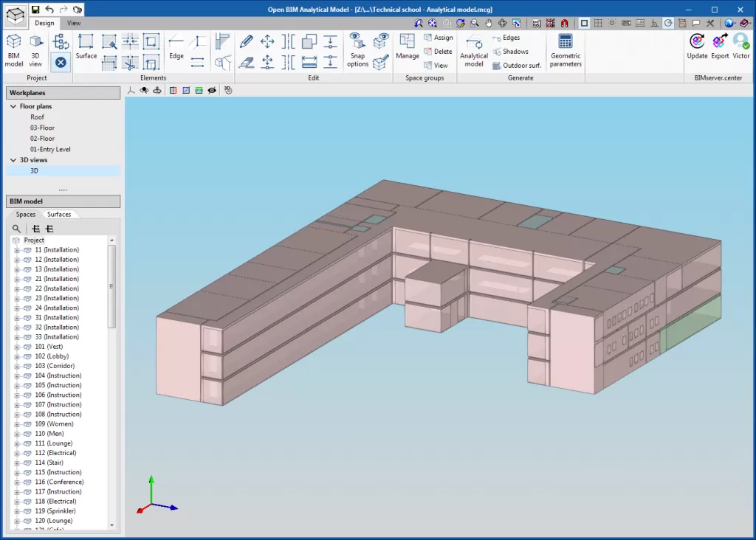Expand the 11 (Installation) tree node

(x=16, y=250)
